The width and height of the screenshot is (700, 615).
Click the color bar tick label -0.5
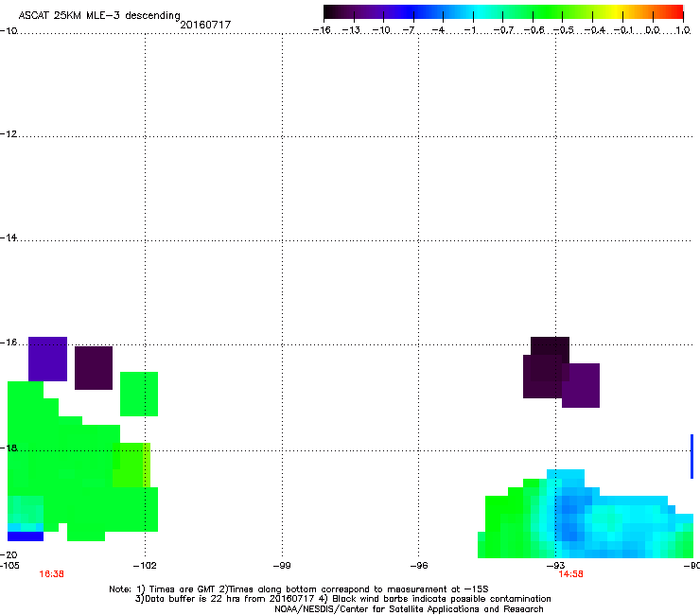coord(564,30)
